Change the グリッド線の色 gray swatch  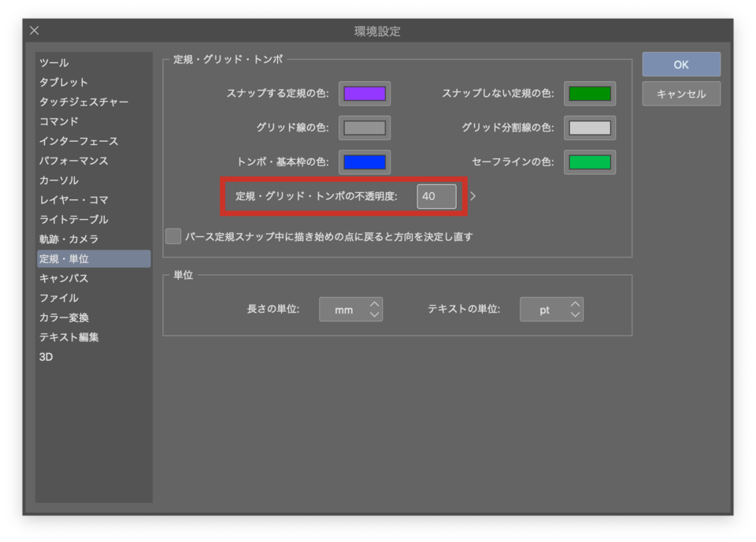365,128
